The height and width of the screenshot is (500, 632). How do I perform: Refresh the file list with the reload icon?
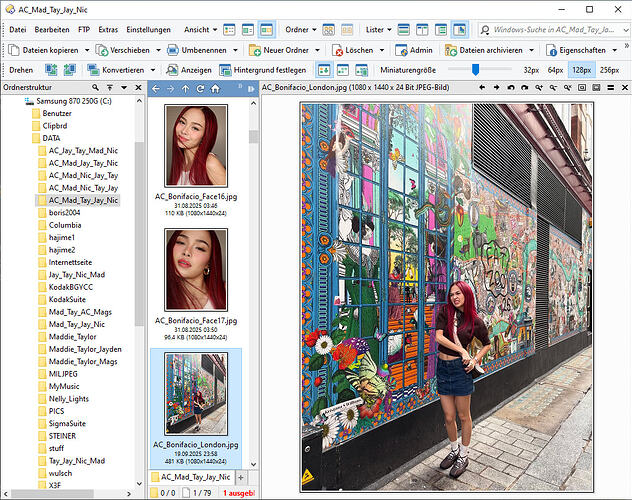click(x=200, y=89)
